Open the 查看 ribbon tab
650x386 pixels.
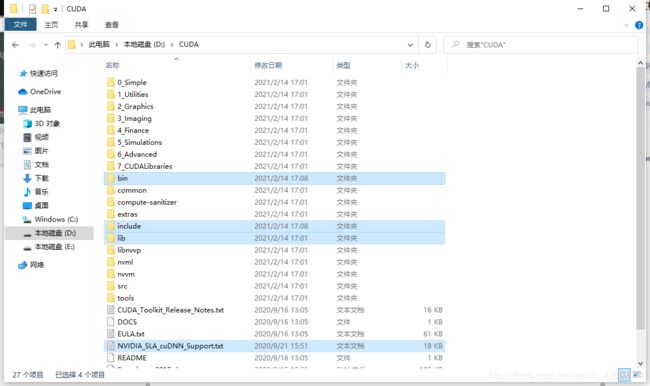(112, 24)
